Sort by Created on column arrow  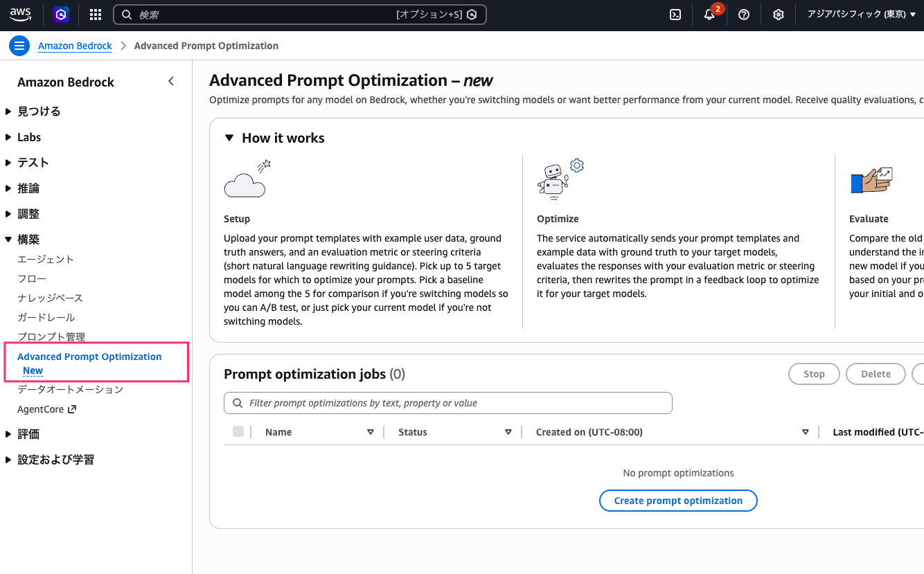tap(806, 432)
